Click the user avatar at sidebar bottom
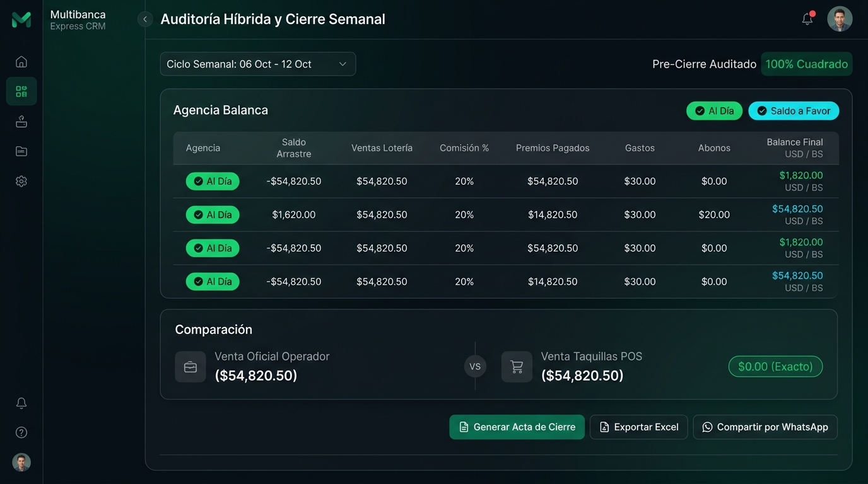 (x=21, y=463)
